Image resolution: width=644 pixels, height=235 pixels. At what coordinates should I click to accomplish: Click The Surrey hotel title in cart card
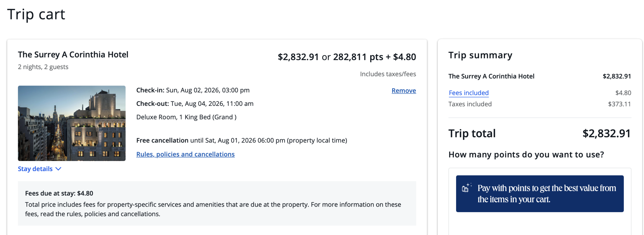pyautogui.click(x=73, y=55)
